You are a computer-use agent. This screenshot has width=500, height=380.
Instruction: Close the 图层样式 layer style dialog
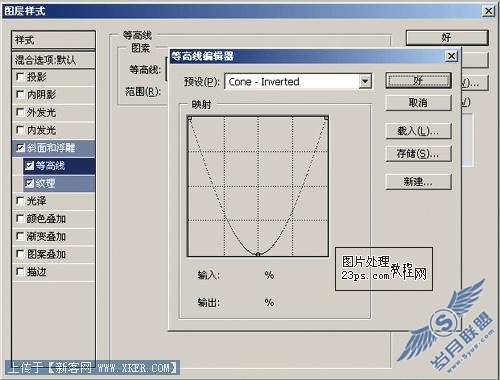pyautogui.click(x=488, y=11)
